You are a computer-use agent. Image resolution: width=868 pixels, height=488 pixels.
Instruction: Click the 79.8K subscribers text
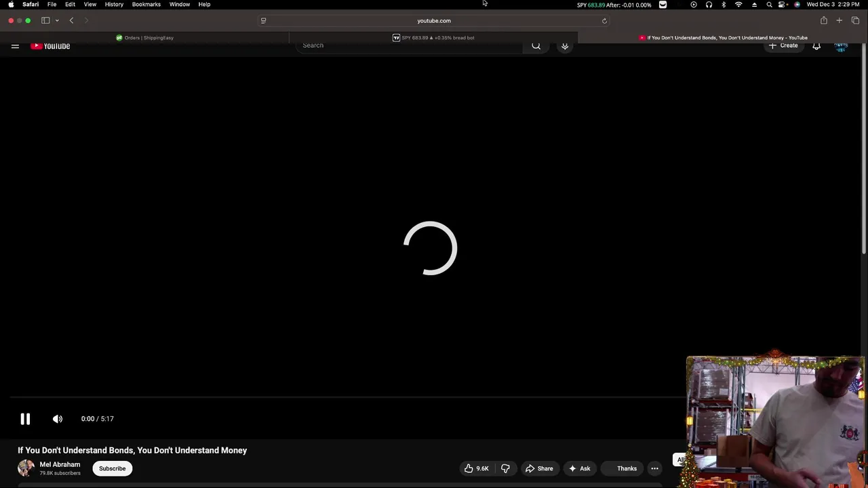[60, 473]
